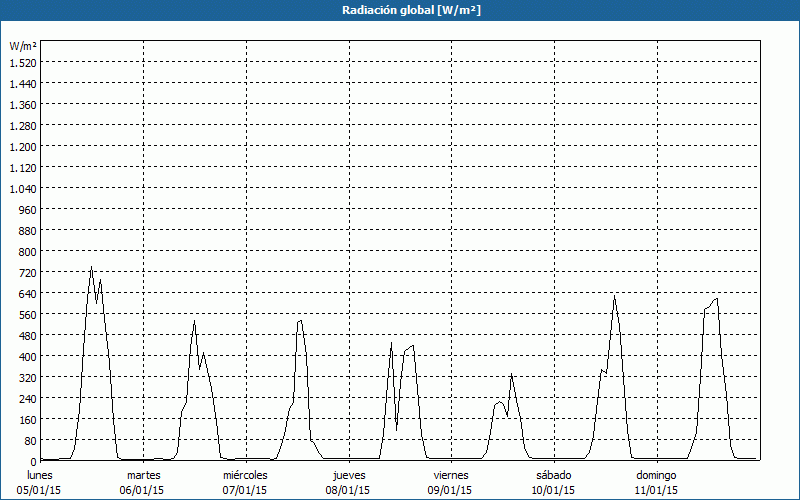Click the 05/01/15 date label
The width and height of the screenshot is (800, 500).
point(40,490)
